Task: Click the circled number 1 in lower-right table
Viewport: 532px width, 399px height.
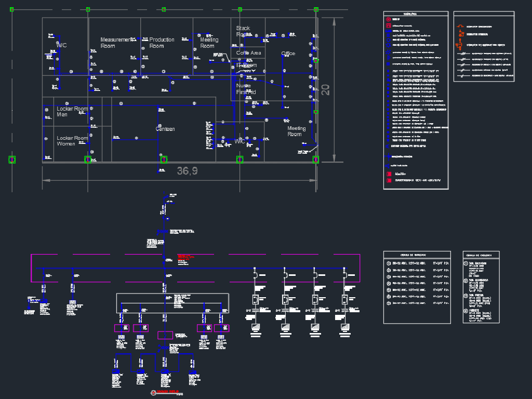Action: pyautogui.click(x=466, y=263)
